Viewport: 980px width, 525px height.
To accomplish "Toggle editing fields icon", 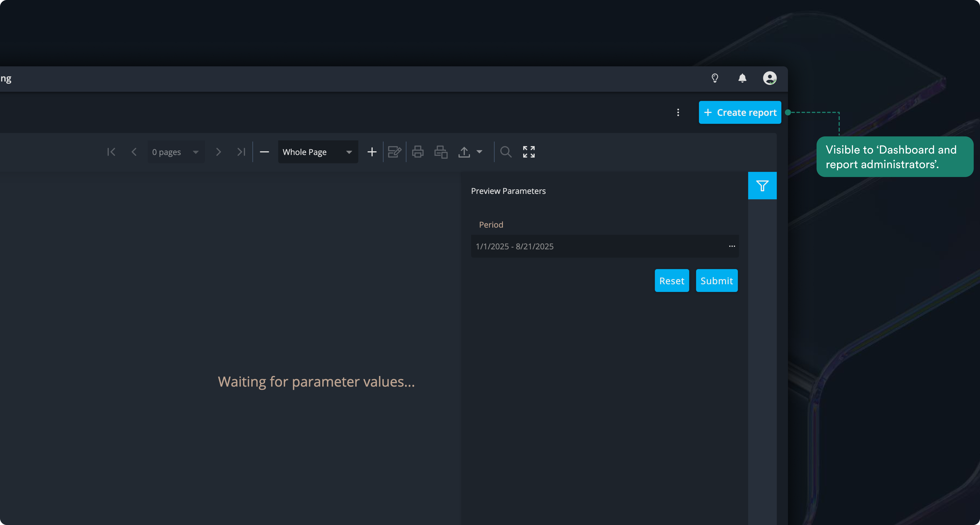I will [x=395, y=152].
